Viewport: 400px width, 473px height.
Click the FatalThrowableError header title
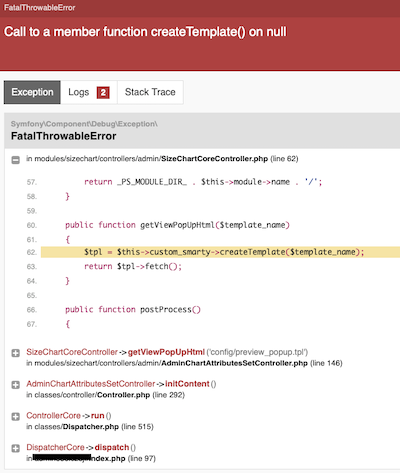(40, 8)
